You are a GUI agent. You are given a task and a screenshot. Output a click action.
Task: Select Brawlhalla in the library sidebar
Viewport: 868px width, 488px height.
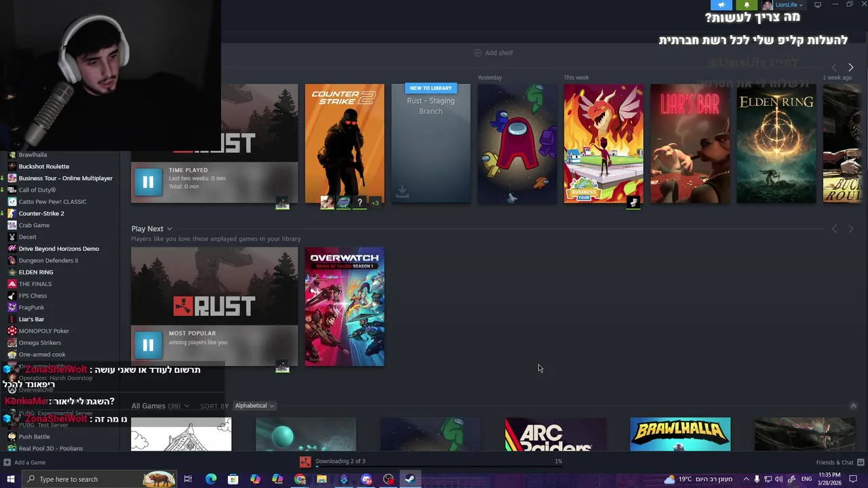tap(33, 155)
